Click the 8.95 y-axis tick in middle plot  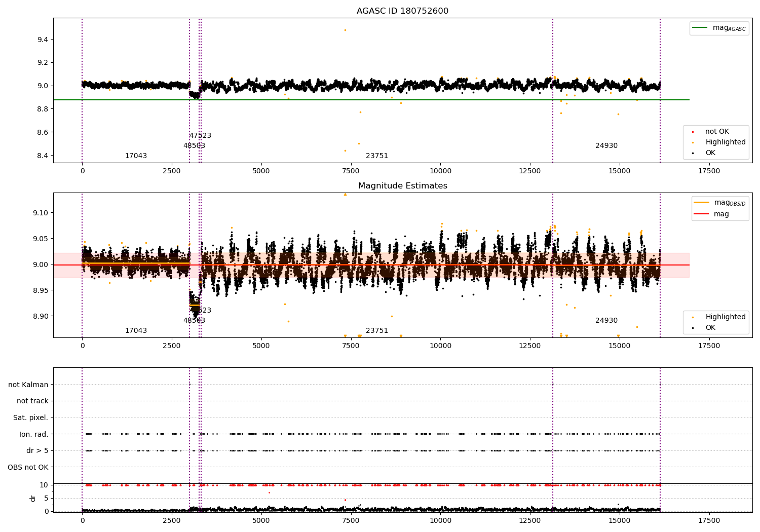(40, 290)
